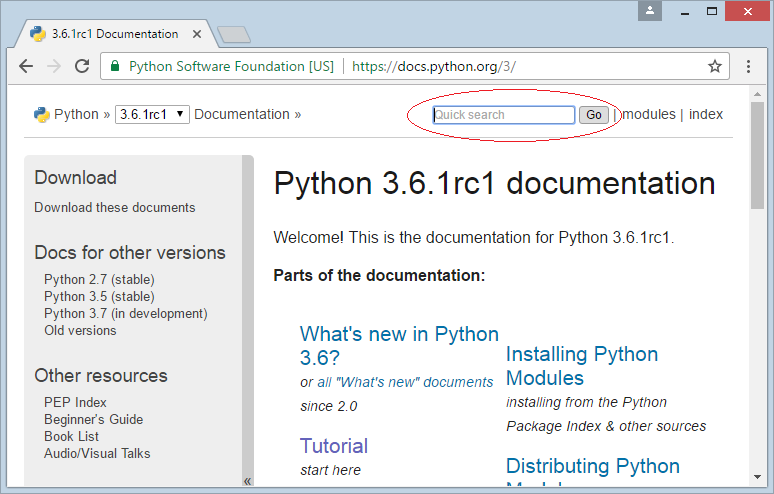Open the index link in the header
The height and width of the screenshot is (494, 774).
[x=705, y=114]
